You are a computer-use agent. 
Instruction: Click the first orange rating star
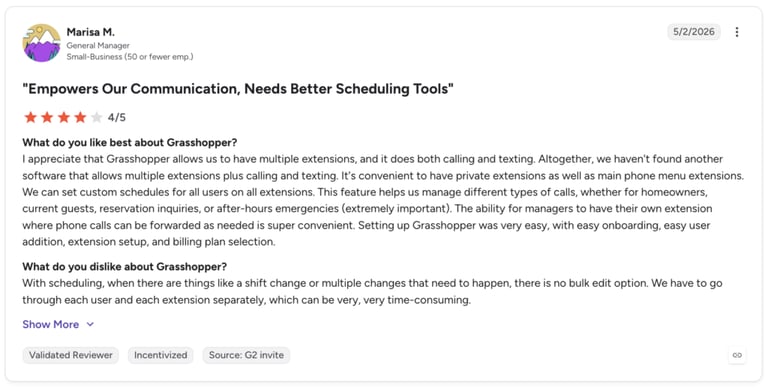30,117
